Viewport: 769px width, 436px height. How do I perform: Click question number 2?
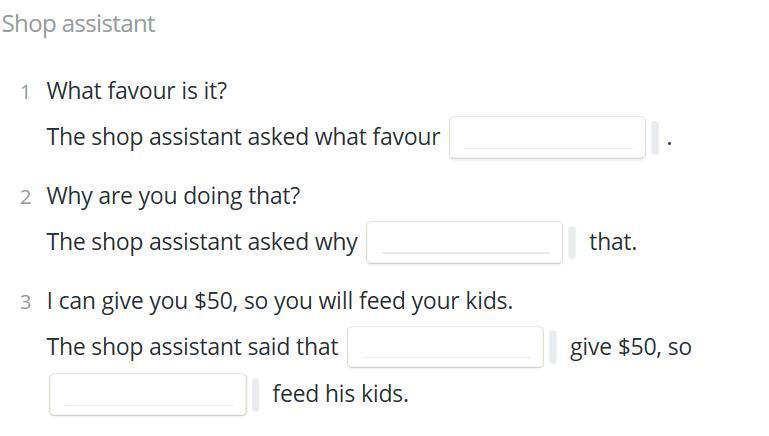tap(25, 197)
